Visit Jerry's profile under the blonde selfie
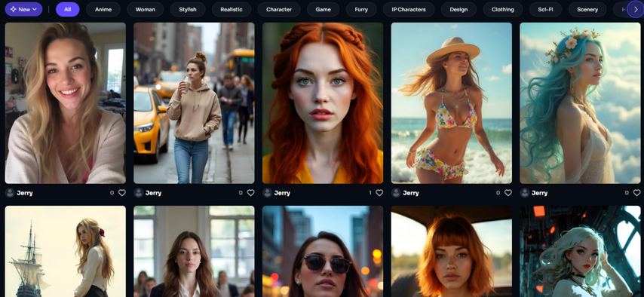Screen dimensions: 644x297 click(x=25, y=193)
